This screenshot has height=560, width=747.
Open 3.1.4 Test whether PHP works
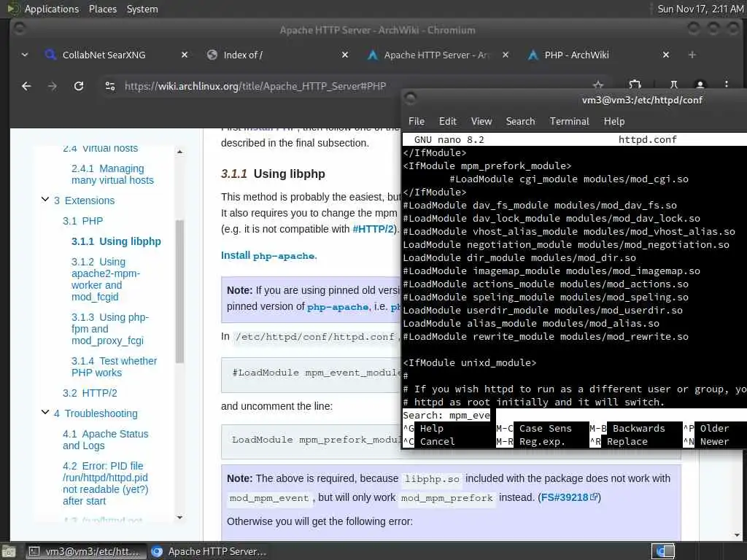point(114,367)
